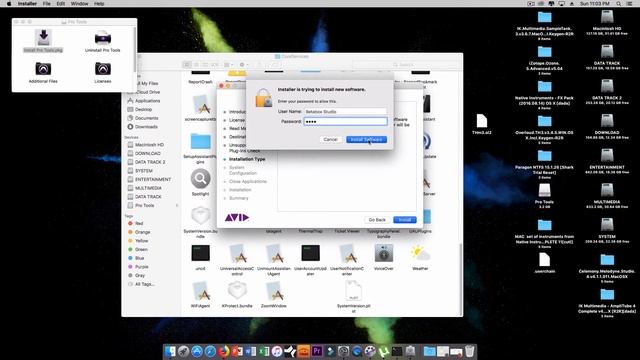This screenshot has width=640, height=360.
Task: Open Firefox from the Dock
Action: (x=223, y=351)
